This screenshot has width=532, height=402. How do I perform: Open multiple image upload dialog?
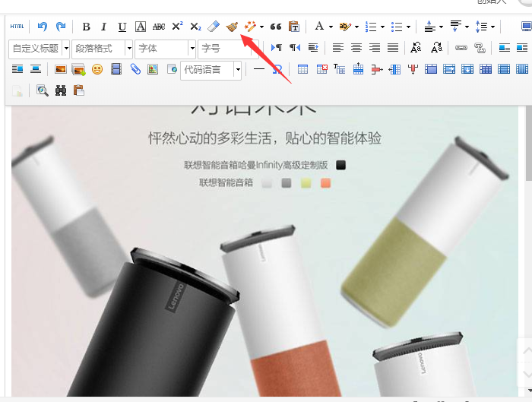79,70
